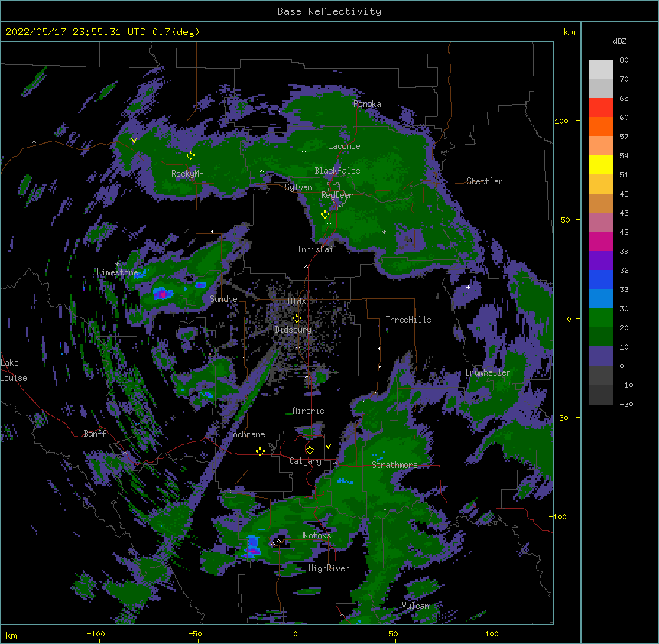Click the yellow V marker northwest of RockyMH
The image size is (659, 644).
click(134, 141)
